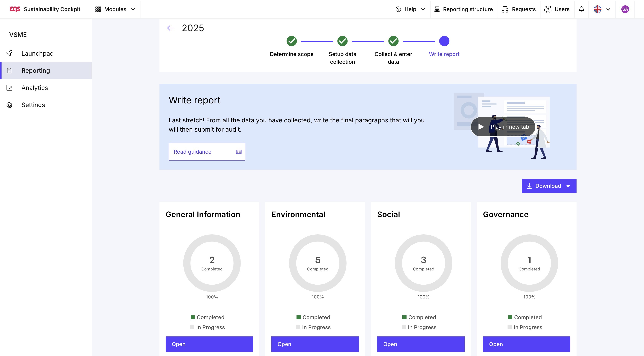Screen dimensions: 644x356
Task: Open the language flag selector
Action: [602, 9]
